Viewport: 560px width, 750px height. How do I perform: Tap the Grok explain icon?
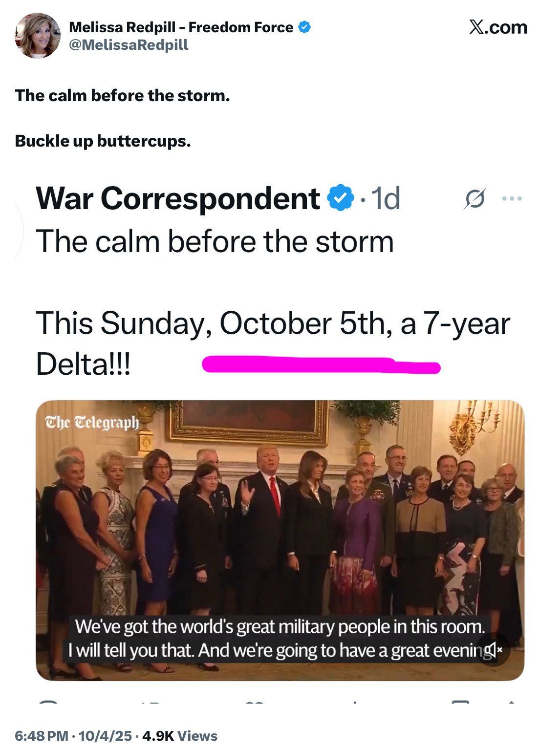[474, 198]
